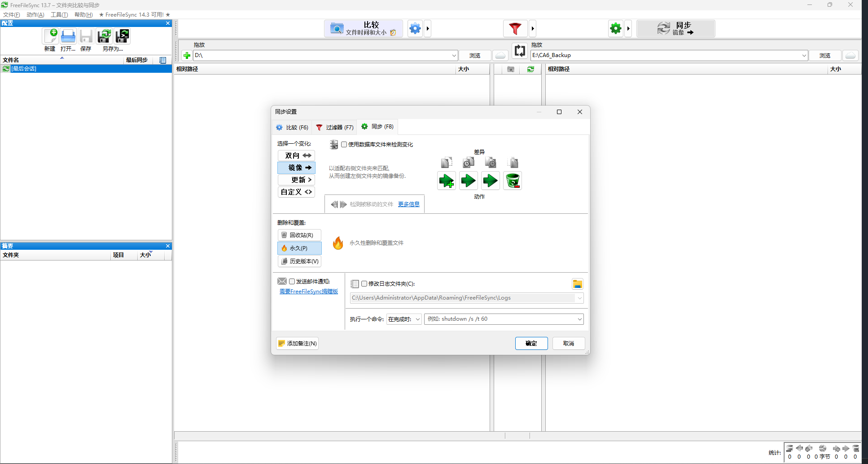868x464 pixels.
Task: Select Custom (自定义) sync variant
Action: pyautogui.click(x=296, y=192)
